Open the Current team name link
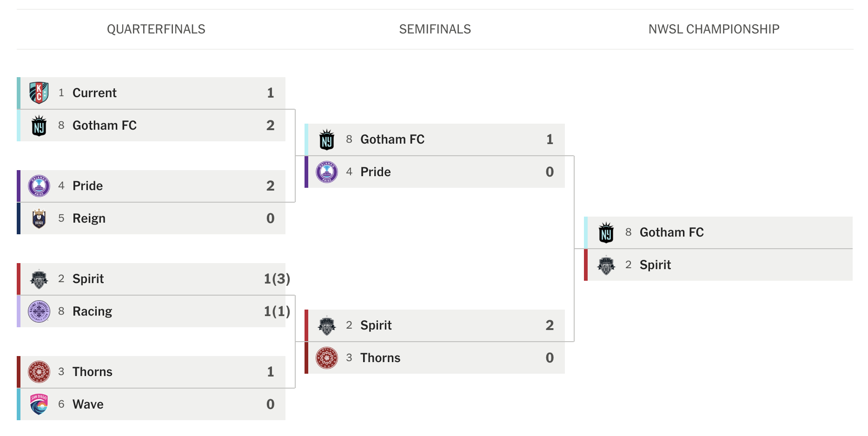Screen dimensions: 868x436 tap(94, 93)
